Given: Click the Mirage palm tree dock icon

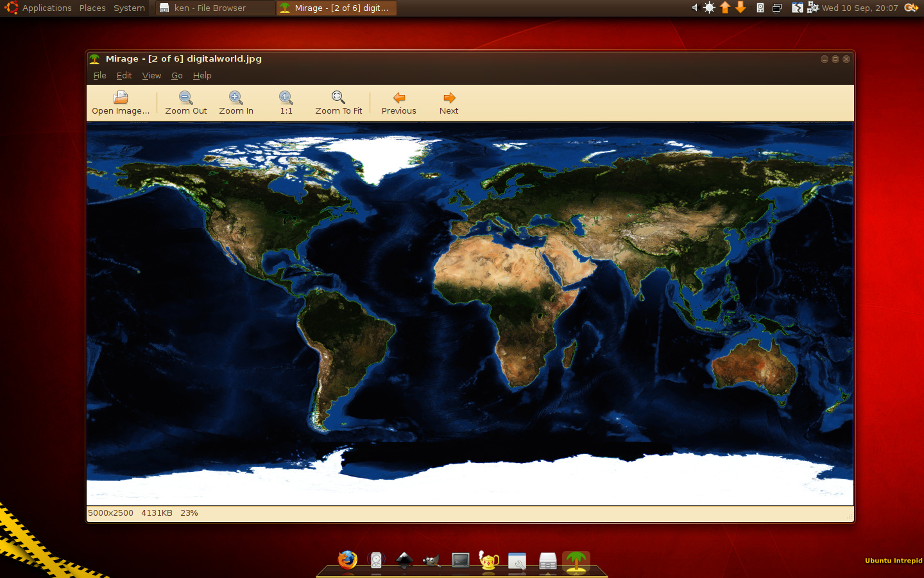Looking at the screenshot, I should tap(576, 561).
